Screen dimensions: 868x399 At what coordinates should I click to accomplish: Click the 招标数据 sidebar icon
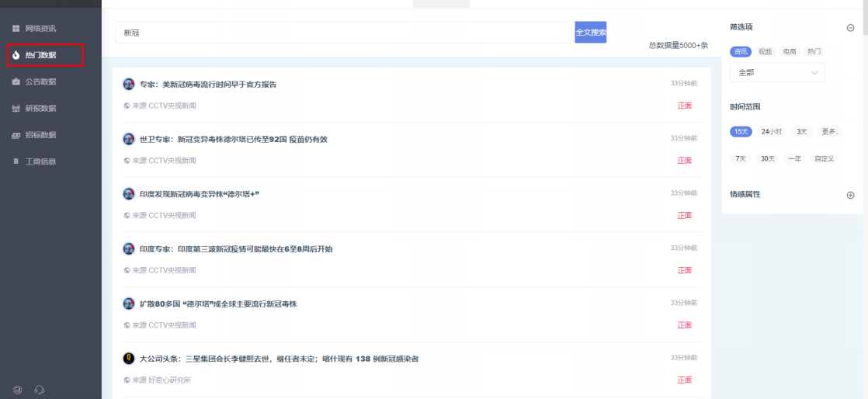click(16, 135)
